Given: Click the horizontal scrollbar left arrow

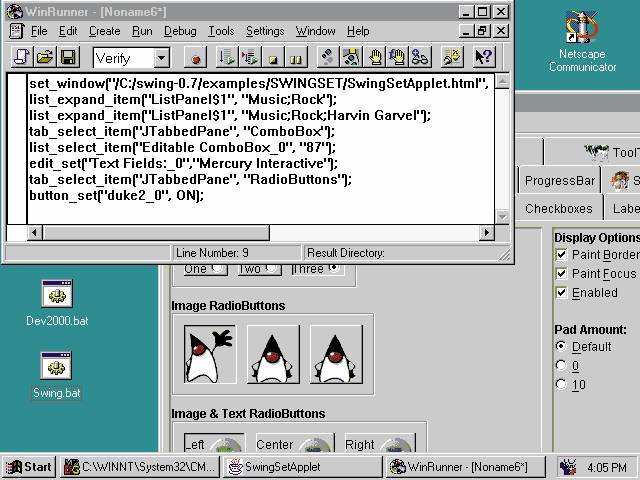Looking at the screenshot, I should 35,233.
